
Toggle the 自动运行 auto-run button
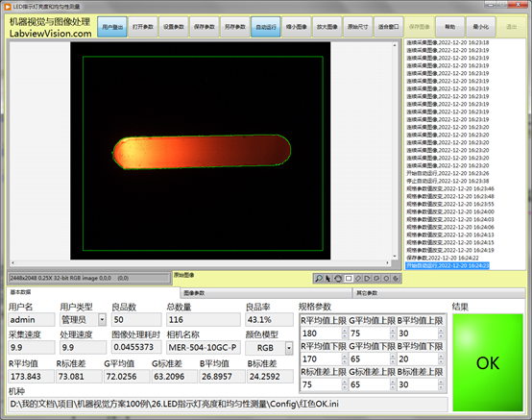[266, 27]
